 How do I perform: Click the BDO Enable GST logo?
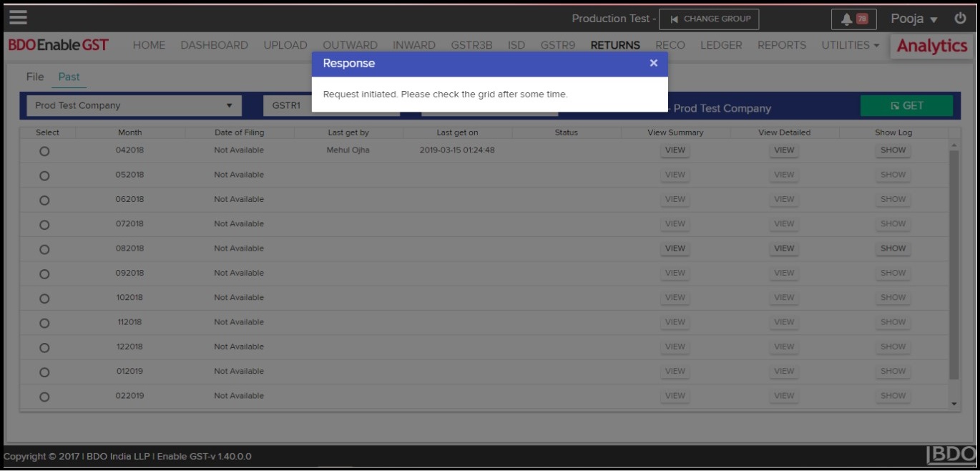tap(59, 45)
